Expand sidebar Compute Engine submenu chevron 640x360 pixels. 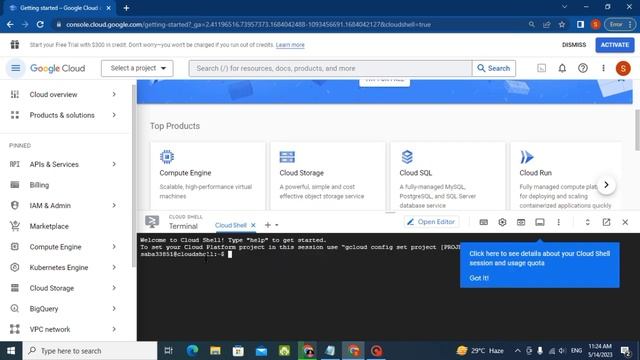pyautogui.click(x=114, y=247)
